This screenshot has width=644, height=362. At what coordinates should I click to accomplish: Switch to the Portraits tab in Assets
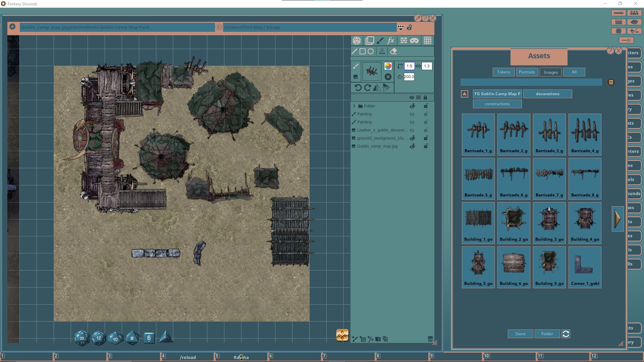[527, 72]
